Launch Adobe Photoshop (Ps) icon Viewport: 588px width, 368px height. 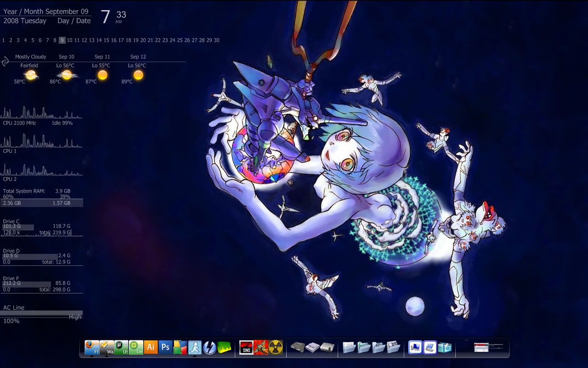tap(165, 347)
